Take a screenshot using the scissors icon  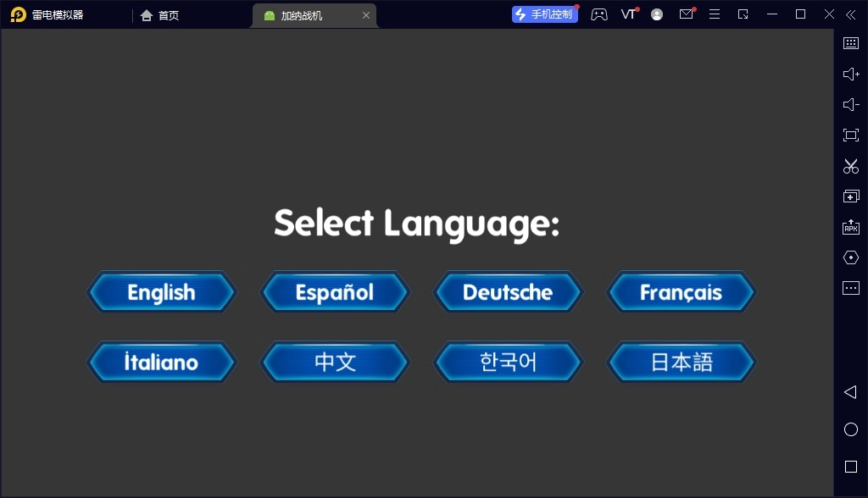pyautogui.click(x=850, y=166)
